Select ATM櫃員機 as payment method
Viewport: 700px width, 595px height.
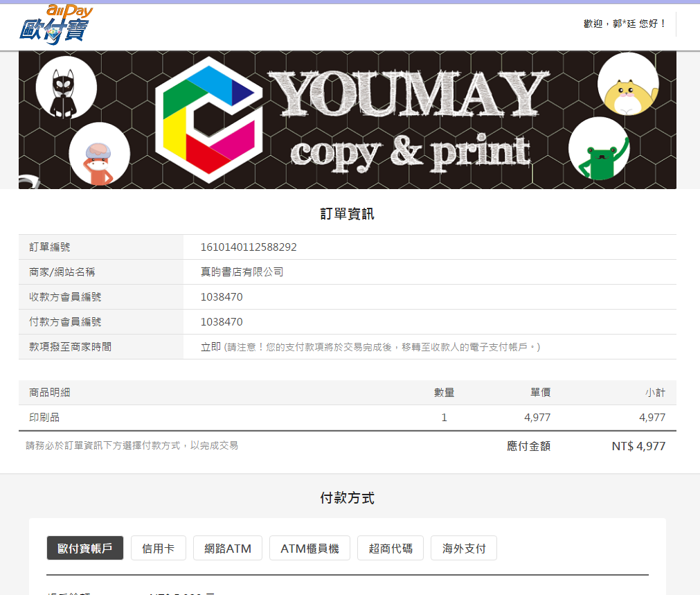309,549
